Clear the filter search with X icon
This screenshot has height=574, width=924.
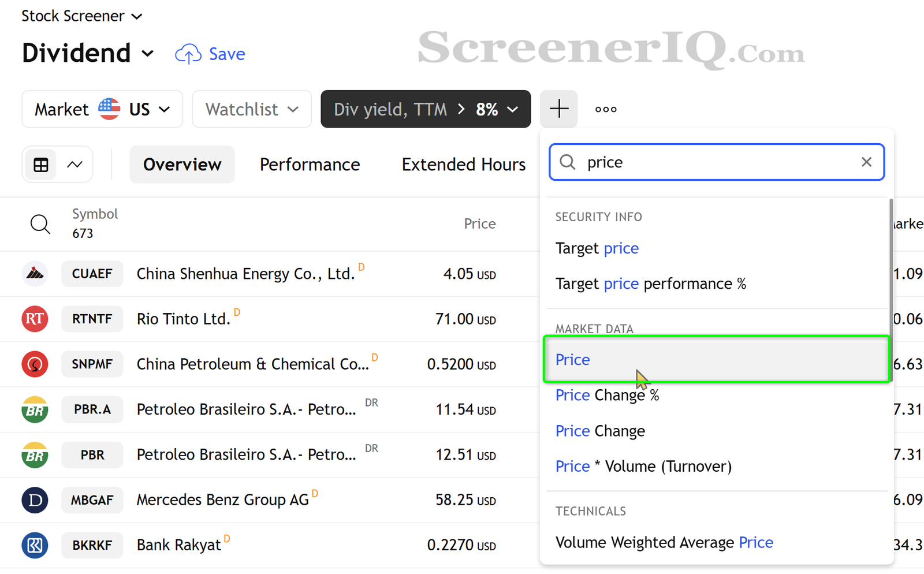tap(866, 162)
